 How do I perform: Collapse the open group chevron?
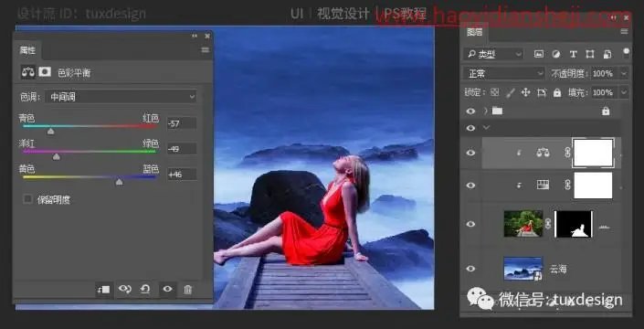(x=487, y=128)
